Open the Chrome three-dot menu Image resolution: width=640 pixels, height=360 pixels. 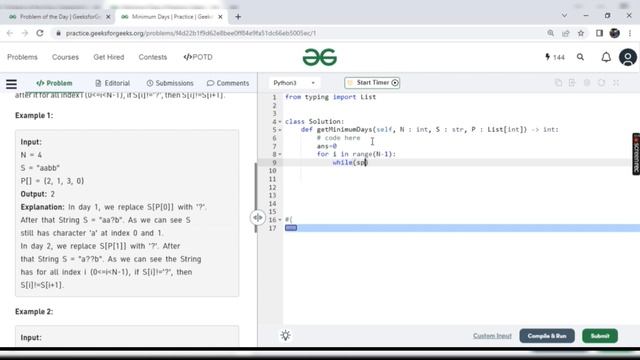(630, 33)
